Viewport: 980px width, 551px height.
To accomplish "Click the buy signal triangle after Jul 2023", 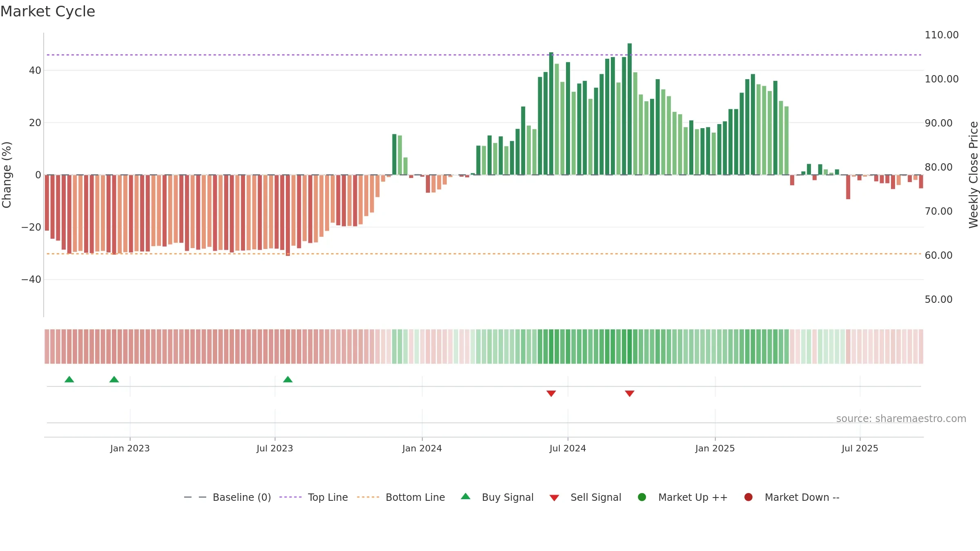I will point(288,379).
